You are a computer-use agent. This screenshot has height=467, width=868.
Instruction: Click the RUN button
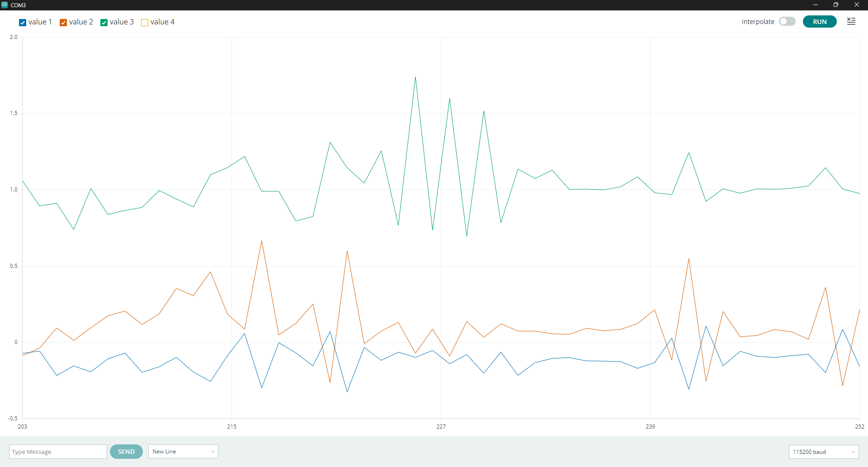[820, 22]
